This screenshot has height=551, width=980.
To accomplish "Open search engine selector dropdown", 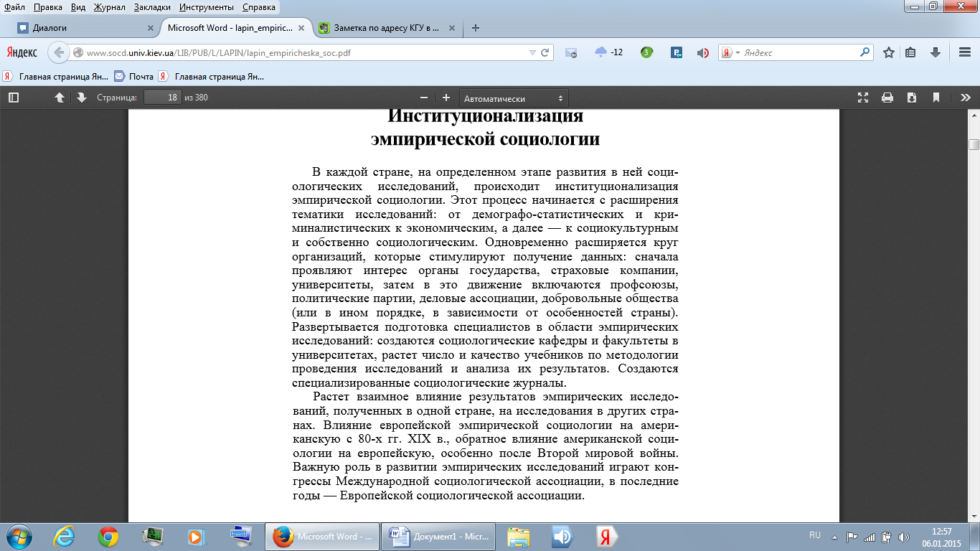I will point(731,52).
